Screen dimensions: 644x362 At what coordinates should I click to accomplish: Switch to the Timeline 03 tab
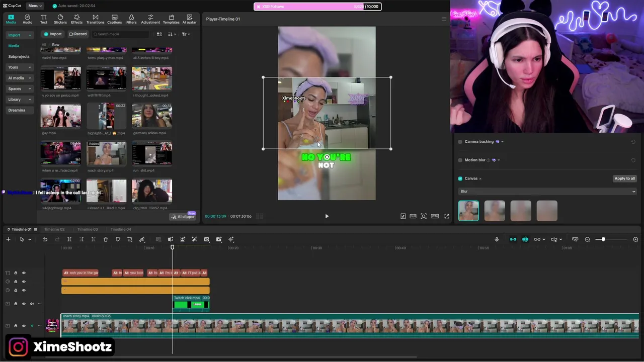tap(87, 229)
